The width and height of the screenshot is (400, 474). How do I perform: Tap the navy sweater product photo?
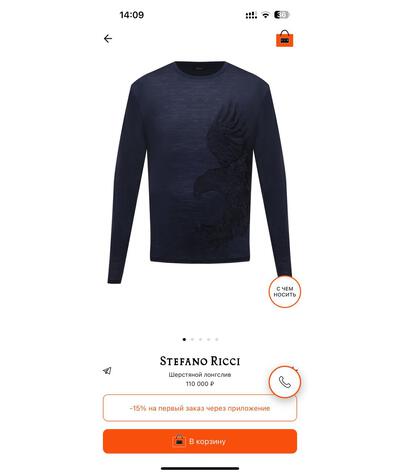[x=199, y=172]
